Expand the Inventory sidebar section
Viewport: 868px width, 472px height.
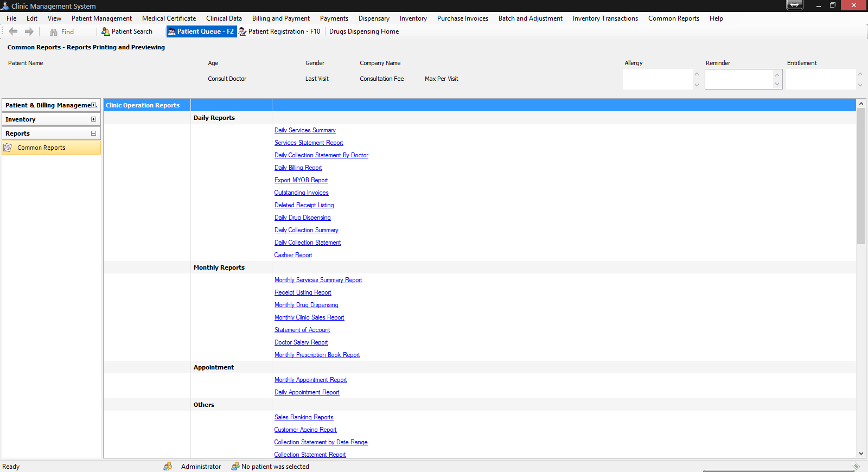coord(93,119)
